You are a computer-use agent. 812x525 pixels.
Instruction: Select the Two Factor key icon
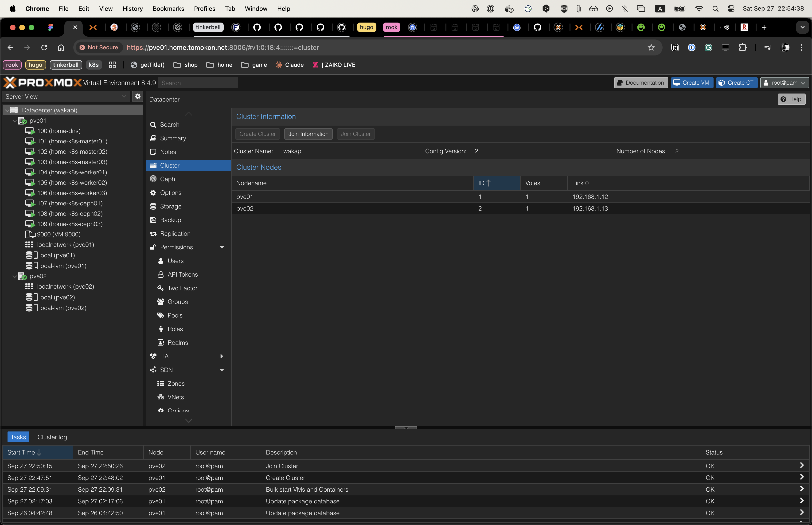click(x=160, y=288)
